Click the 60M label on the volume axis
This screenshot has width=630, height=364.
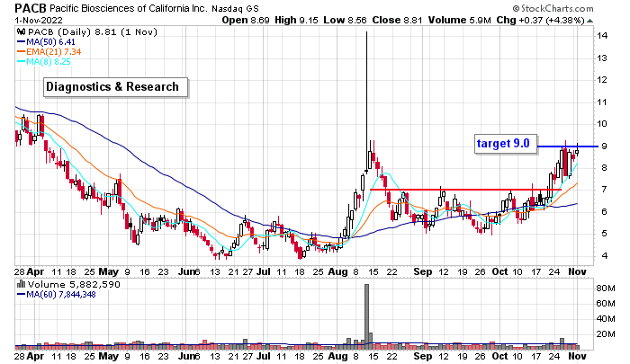(x=606, y=304)
